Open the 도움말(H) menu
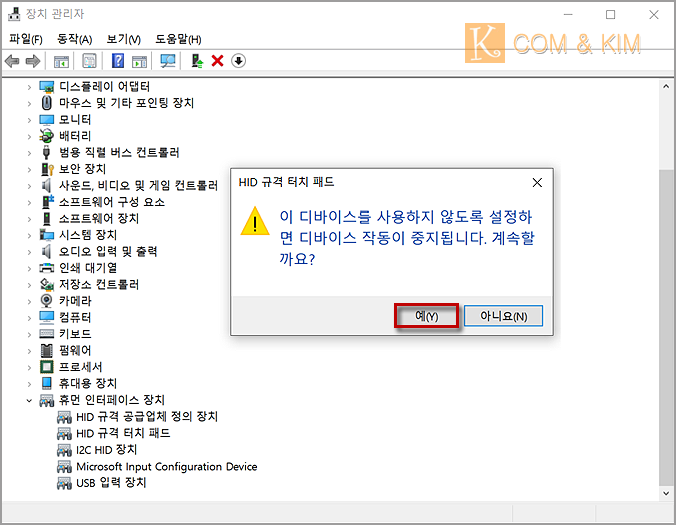 tap(178, 39)
